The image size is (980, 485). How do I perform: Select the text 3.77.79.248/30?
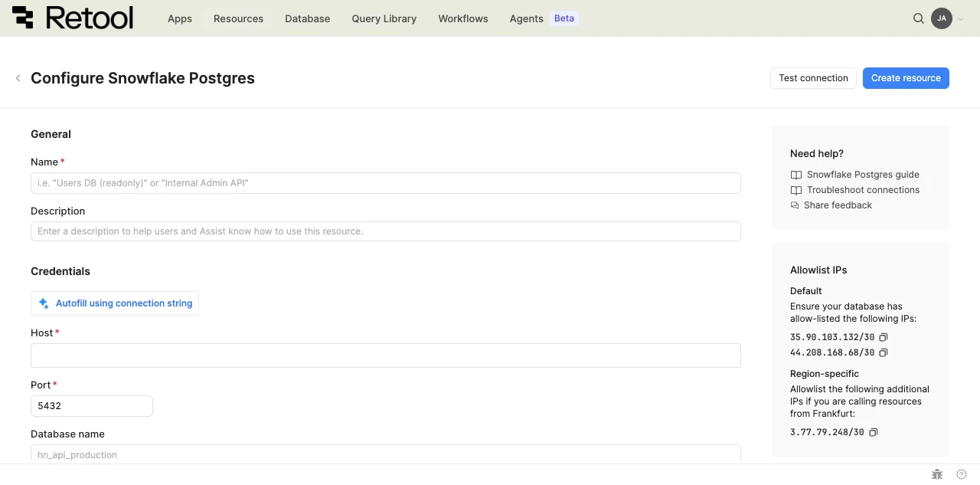827,432
